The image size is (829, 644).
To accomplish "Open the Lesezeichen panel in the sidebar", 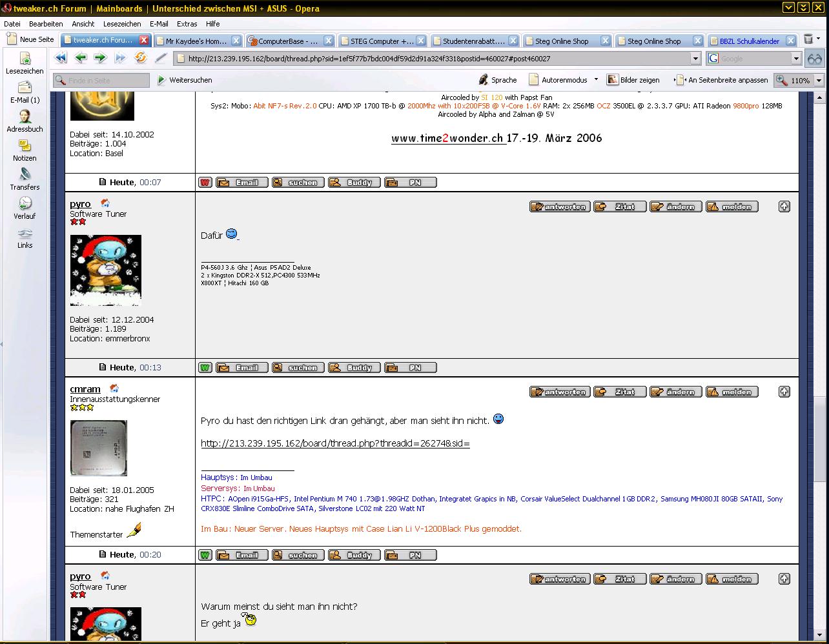I will (x=25, y=63).
